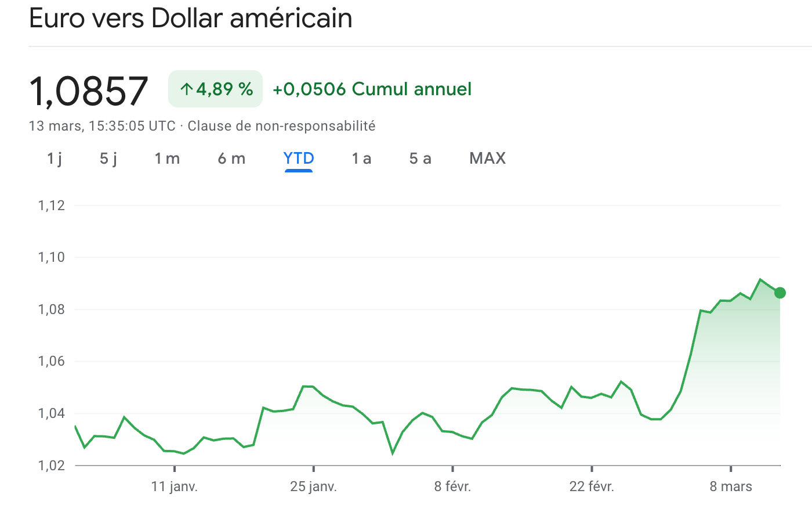The image size is (812, 512).
Task: Show the 6 m chart period
Action: 231,158
